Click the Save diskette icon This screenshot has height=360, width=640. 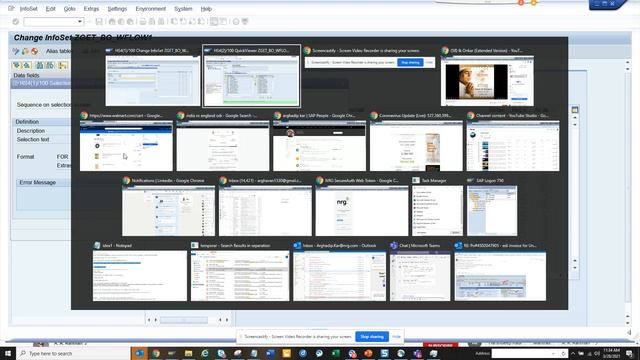coord(99,22)
